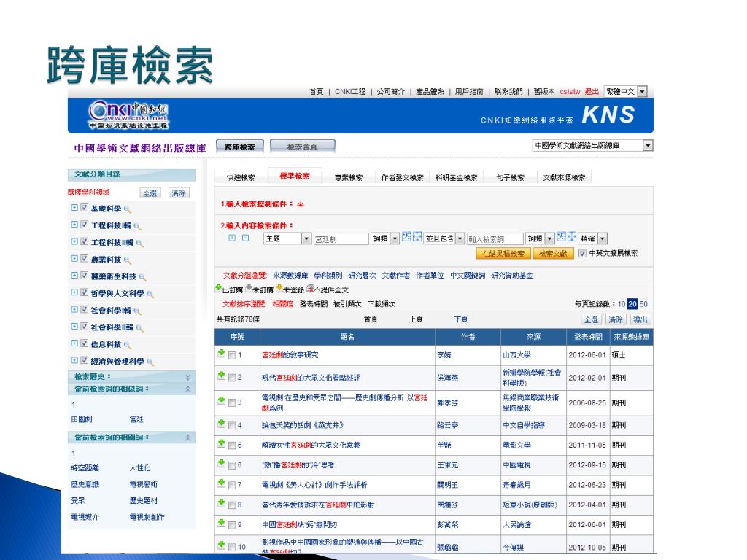Uncheck the 信息科技 category checkbox
The width and height of the screenshot is (747, 560).
click(85, 343)
